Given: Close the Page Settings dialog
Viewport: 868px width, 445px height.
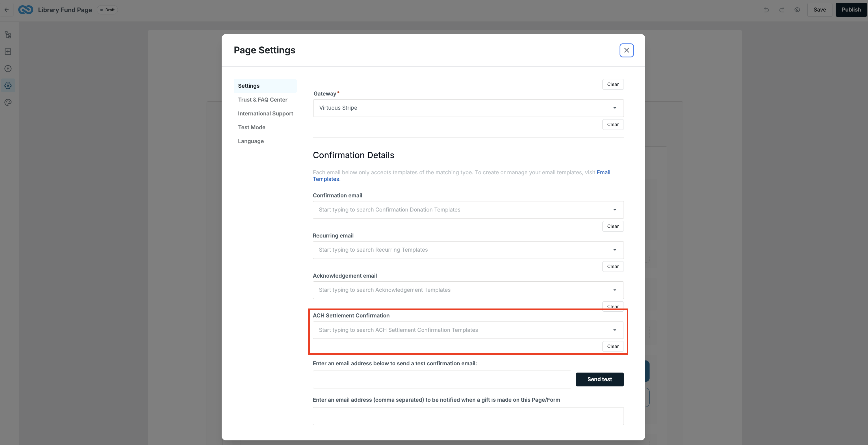Looking at the screenshot, I should 626,50.
